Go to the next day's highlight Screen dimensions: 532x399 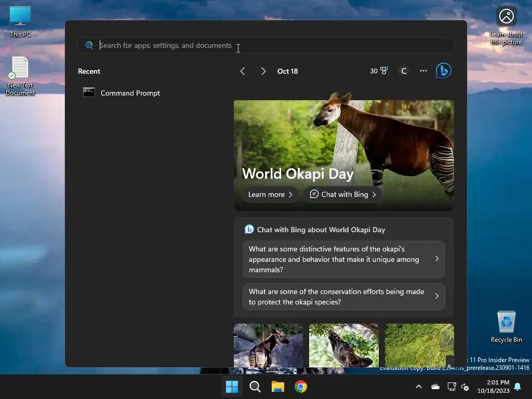pos(263,71)
